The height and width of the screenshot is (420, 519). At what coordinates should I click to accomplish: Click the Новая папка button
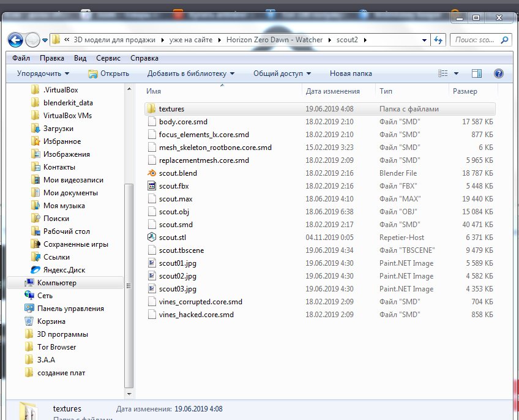click(x=351, y=73)
